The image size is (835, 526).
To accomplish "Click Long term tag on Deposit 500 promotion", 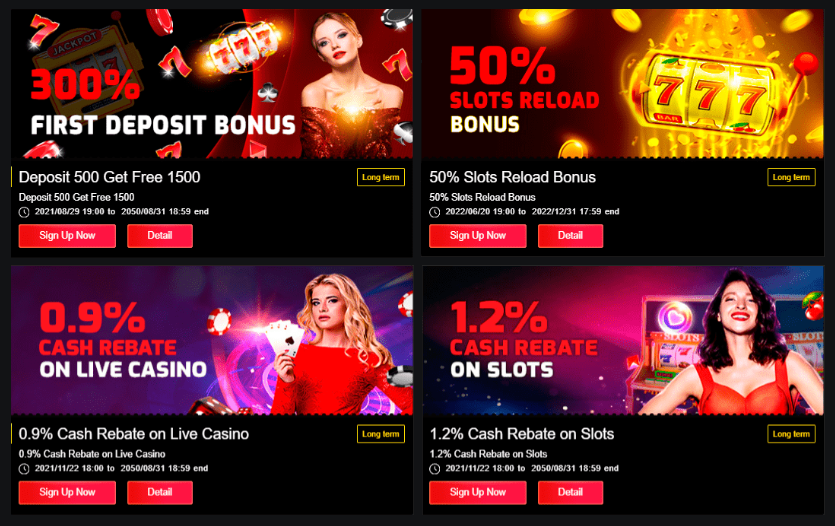I will click(381, 177).
